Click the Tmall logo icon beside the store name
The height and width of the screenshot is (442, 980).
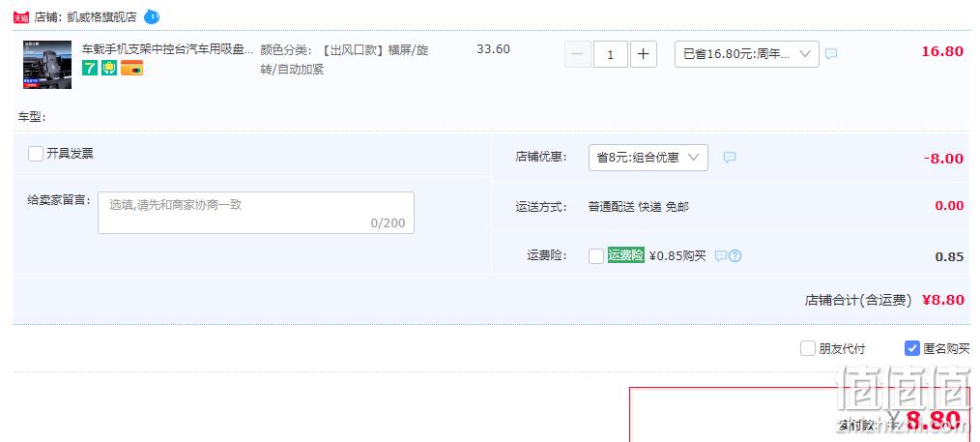click(21, 17)
